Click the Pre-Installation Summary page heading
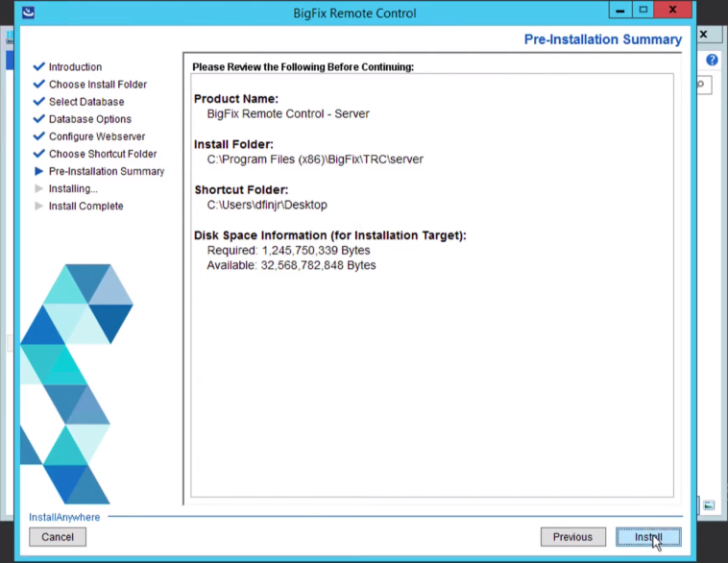The image size is (728, 563). point(603,39)
